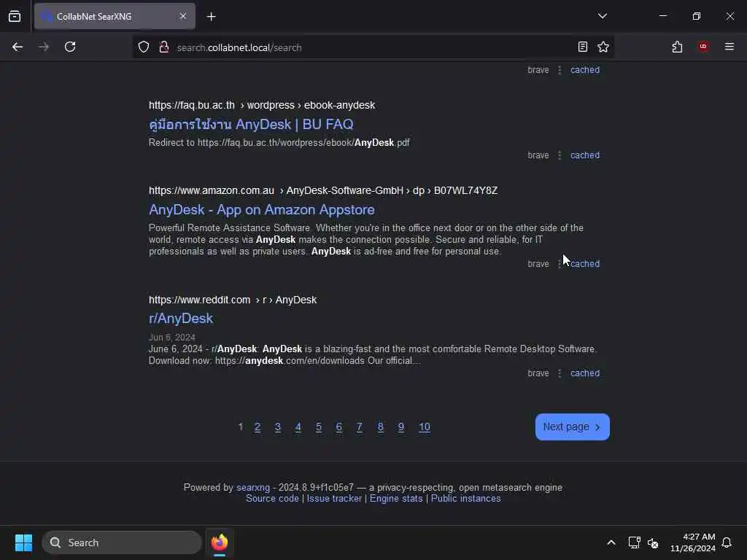Toggle reader view in the address bar
The height and width of the screenshot is (560, 747).
[583, 47]
